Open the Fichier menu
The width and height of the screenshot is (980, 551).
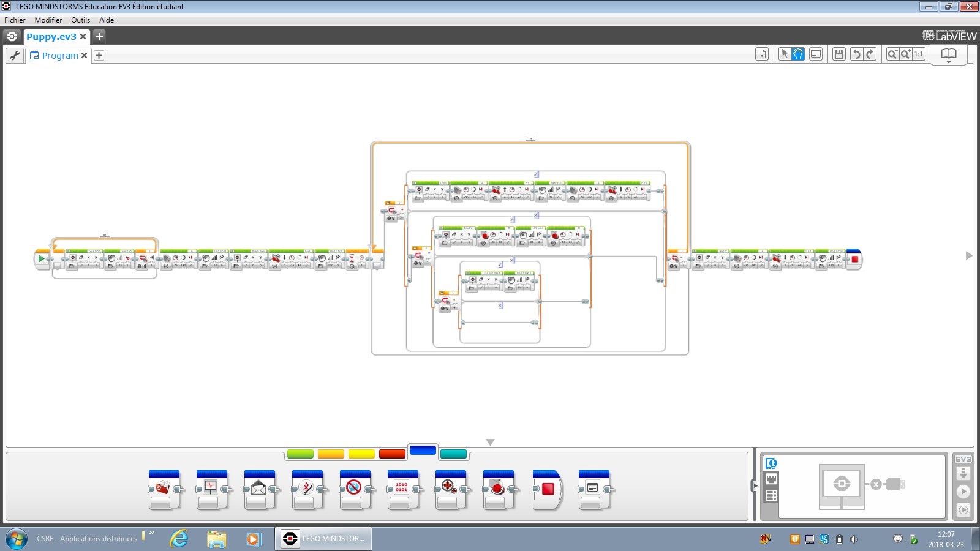15,20
